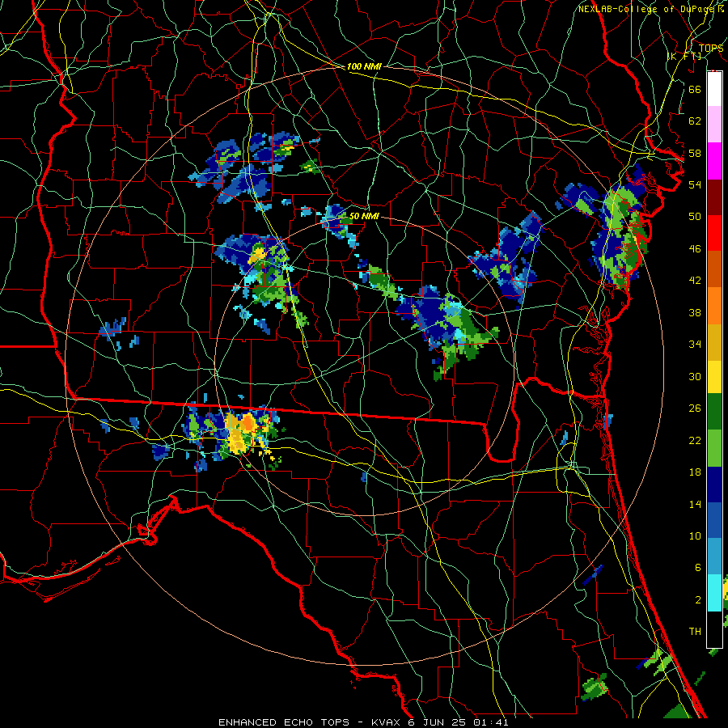Click the '01:41' timestamp text

pos(491,722)
